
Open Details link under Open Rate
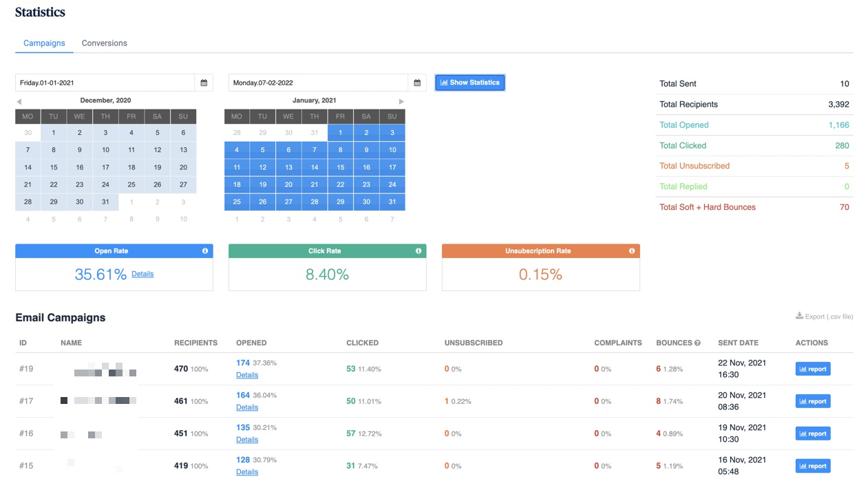coord(142,274)
